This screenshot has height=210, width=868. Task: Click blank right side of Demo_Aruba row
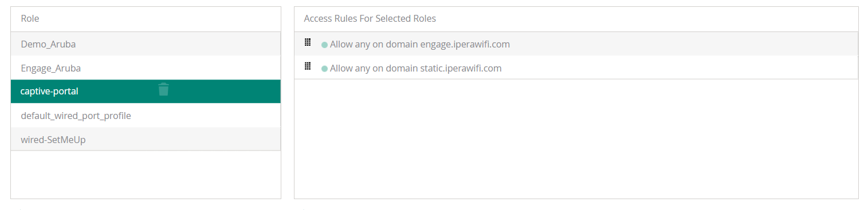click(x=178, y=44)
